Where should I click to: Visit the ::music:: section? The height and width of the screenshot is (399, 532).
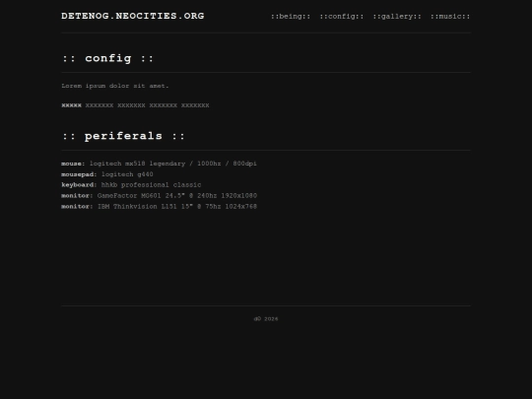pos(450,17)
